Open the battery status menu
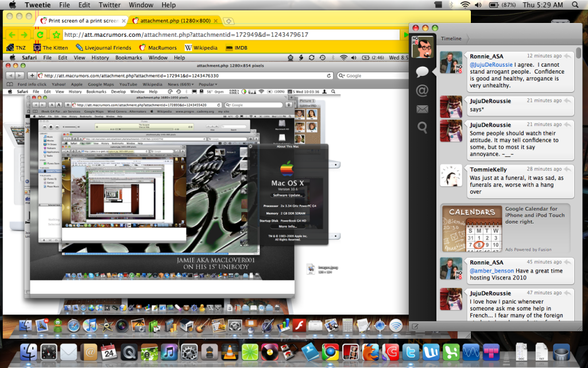 click(x=503, y=5)
